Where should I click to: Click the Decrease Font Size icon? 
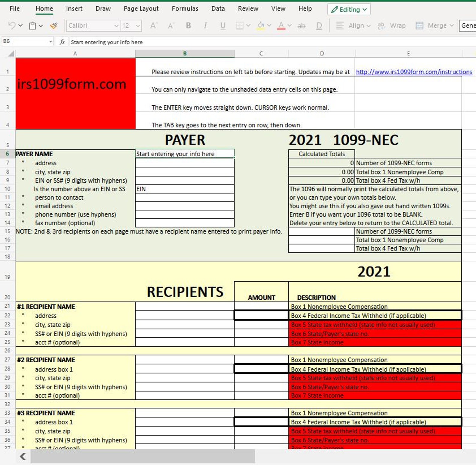171,26
